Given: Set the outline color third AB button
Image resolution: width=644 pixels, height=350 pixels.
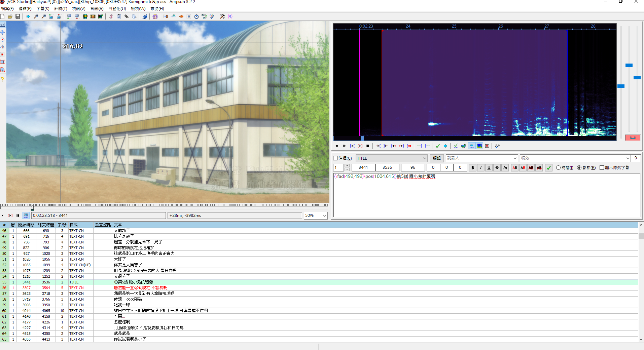Looking at the screenshot, I should tap(531, 168).
